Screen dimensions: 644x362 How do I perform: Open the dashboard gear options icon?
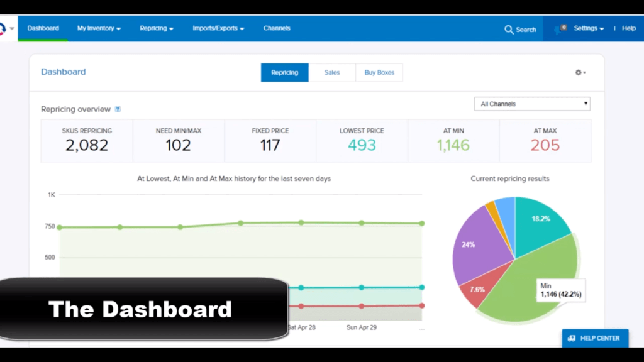[580, 72]
